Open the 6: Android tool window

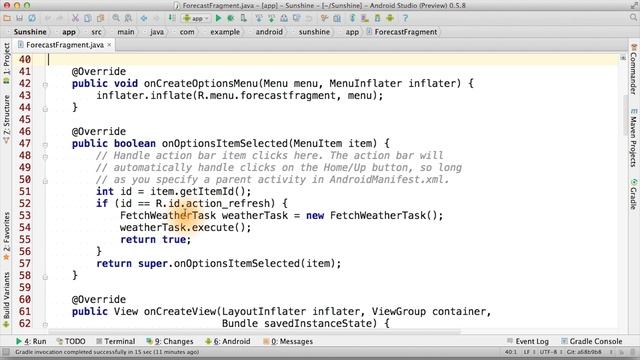228,341
